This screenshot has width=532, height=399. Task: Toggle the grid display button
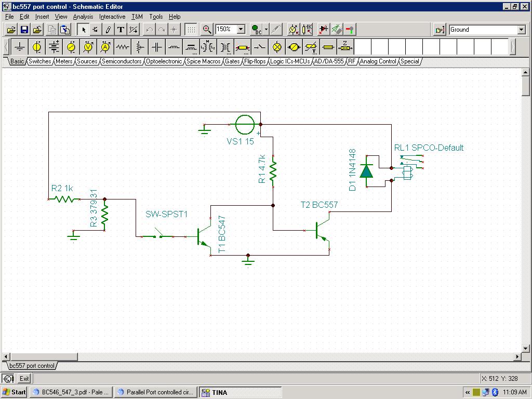click(x=191, y=30)
